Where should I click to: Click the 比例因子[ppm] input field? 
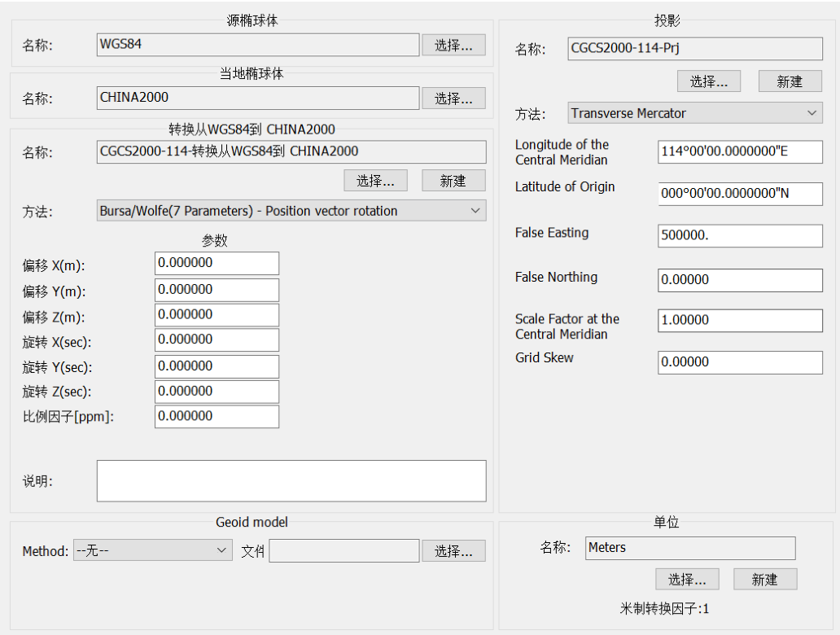tap(217, 416)
